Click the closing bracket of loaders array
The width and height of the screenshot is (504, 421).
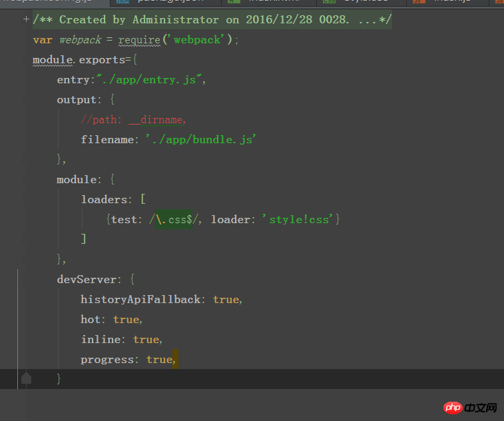tap(83, 239)
